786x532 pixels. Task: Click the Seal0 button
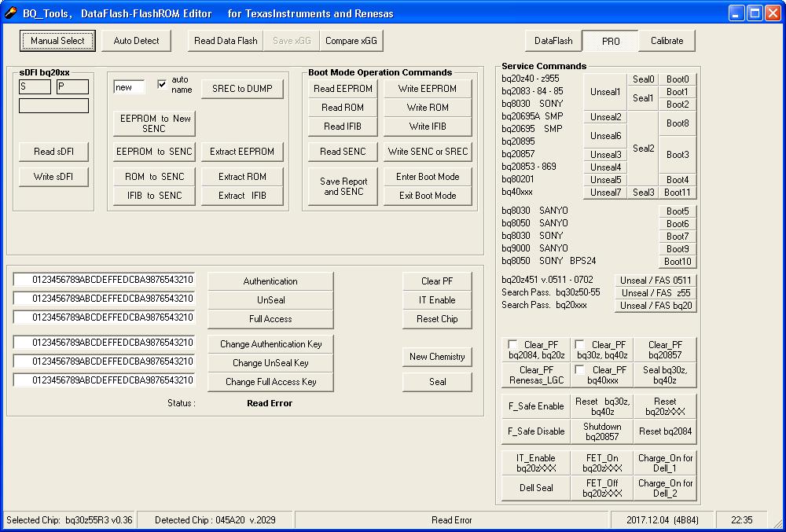(x=643, y=79)
